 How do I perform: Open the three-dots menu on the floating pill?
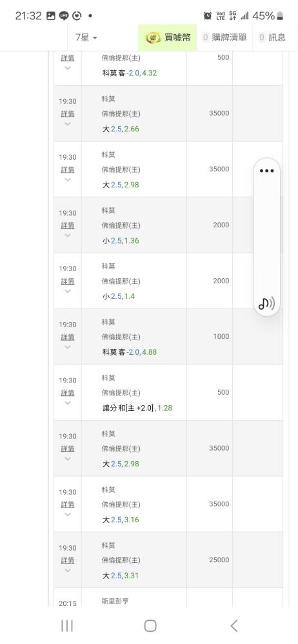(267, 171)
